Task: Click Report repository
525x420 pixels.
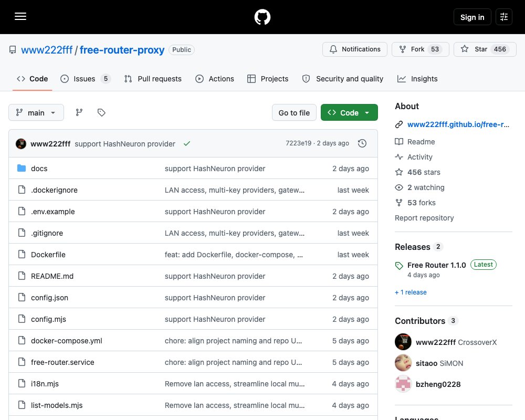Action: click(x=424, y=218)
